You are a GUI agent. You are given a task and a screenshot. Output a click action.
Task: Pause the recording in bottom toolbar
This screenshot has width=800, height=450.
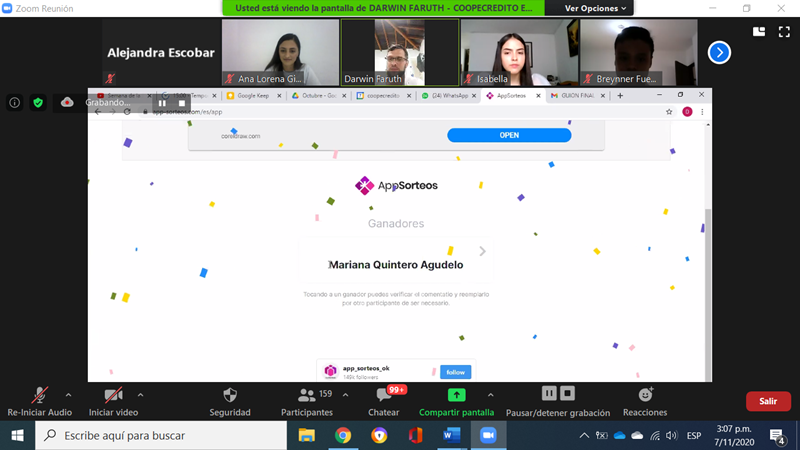549,393
